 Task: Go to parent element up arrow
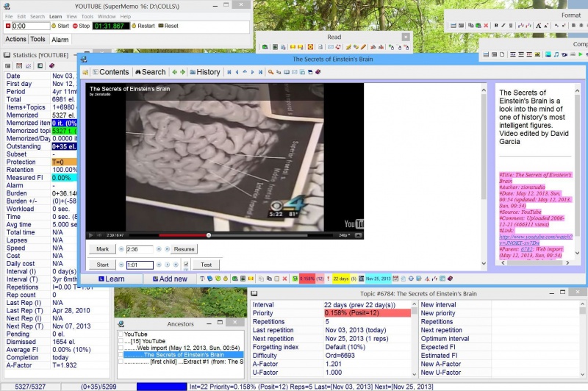coord(245,72)
